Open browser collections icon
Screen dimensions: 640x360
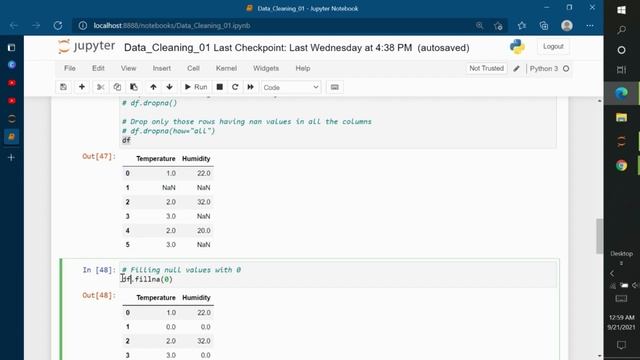point(544,26)
